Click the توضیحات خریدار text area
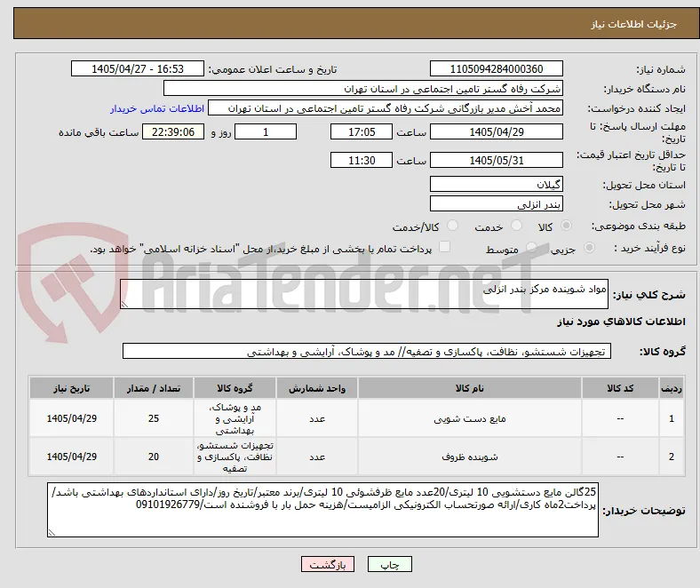The height and width of the screenshot is (588, 700). click(322, 510)
